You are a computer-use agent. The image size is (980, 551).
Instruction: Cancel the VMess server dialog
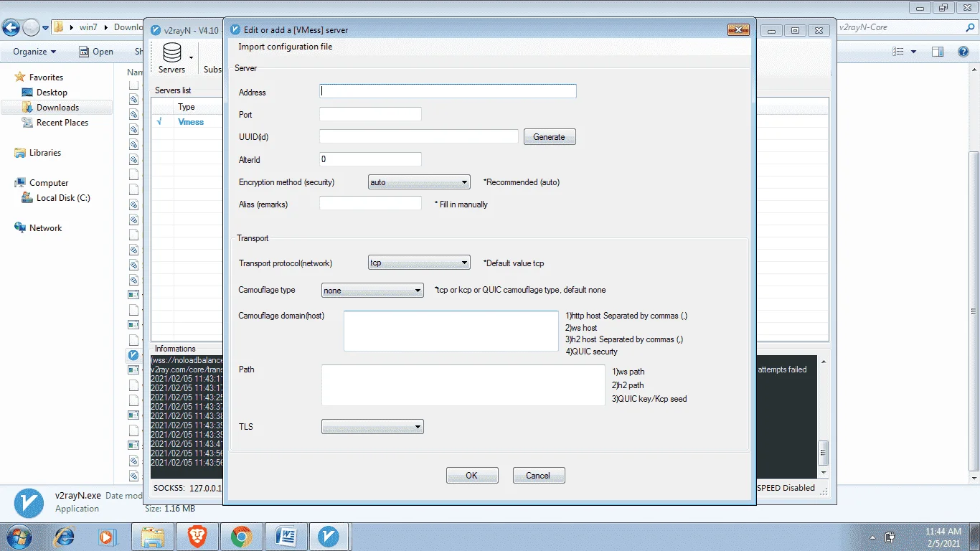[539, 475]
